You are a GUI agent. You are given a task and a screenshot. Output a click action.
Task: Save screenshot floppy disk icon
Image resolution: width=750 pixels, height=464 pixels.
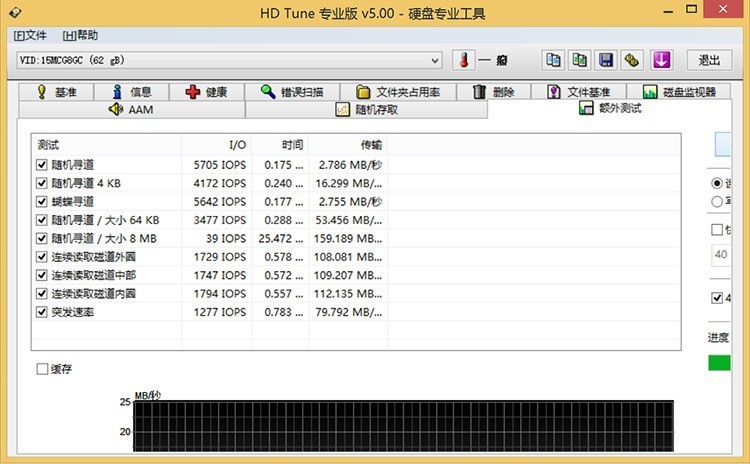pyautogui.click(x=606, y=60)
